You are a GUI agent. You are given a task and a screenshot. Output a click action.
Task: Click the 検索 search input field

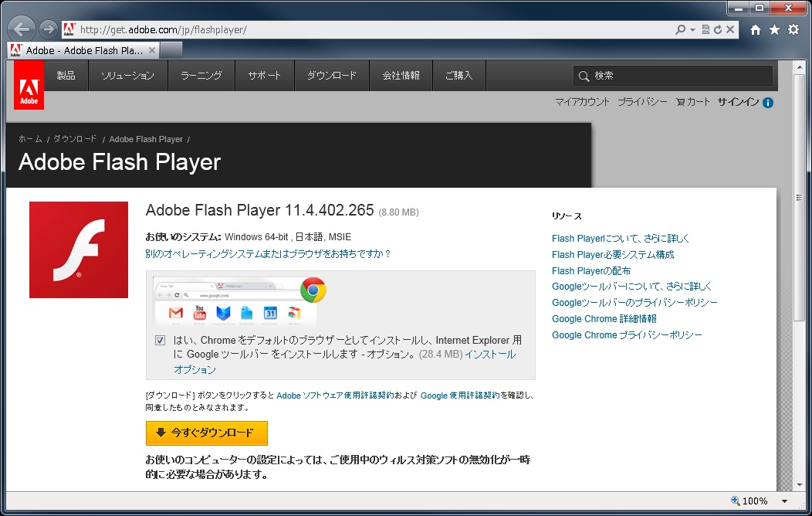point(679,76)
